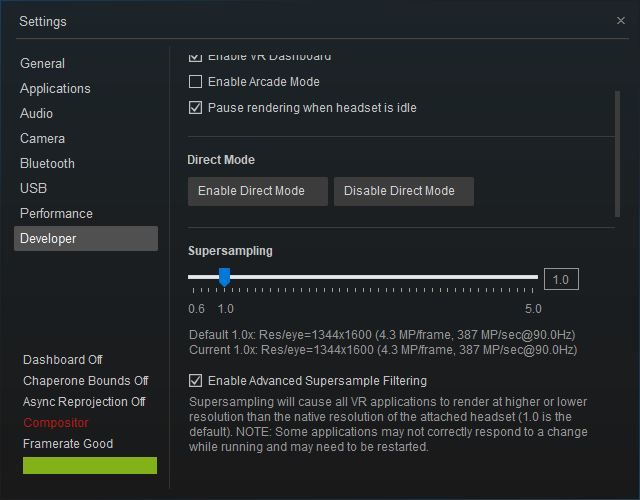Uncheck Pause rendering when headset is idle

[196, 108]
